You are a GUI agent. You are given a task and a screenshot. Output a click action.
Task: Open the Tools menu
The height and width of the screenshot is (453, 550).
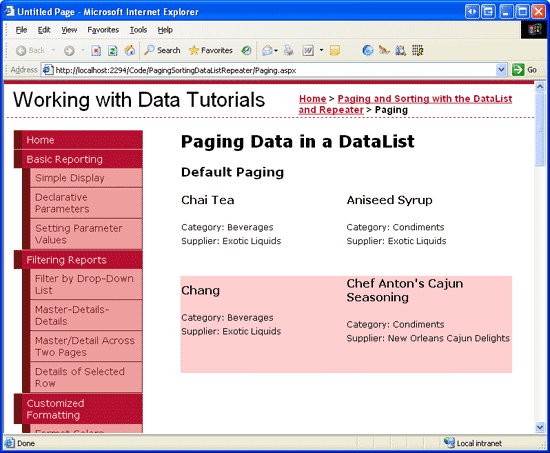(138, 30)
